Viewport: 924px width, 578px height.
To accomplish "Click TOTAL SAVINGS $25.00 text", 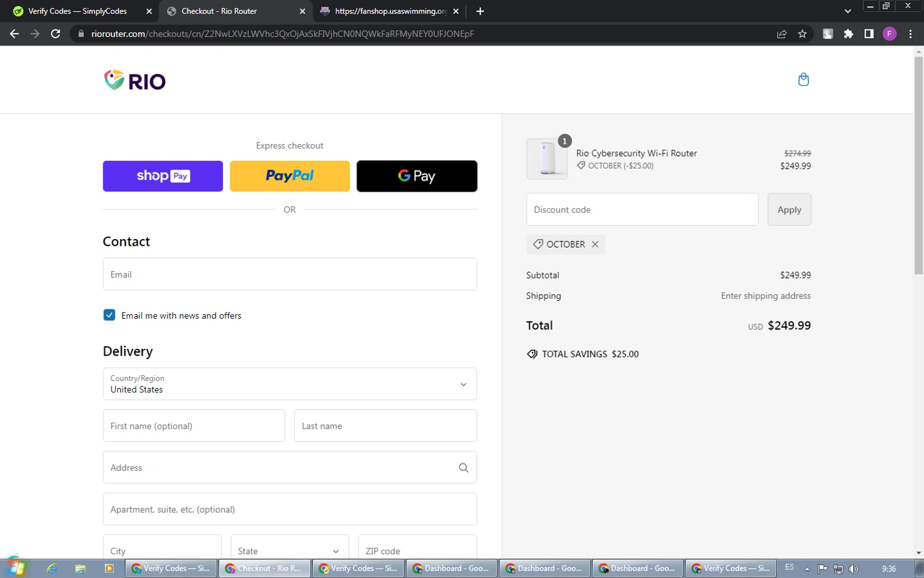I will (x=590, y=354).
